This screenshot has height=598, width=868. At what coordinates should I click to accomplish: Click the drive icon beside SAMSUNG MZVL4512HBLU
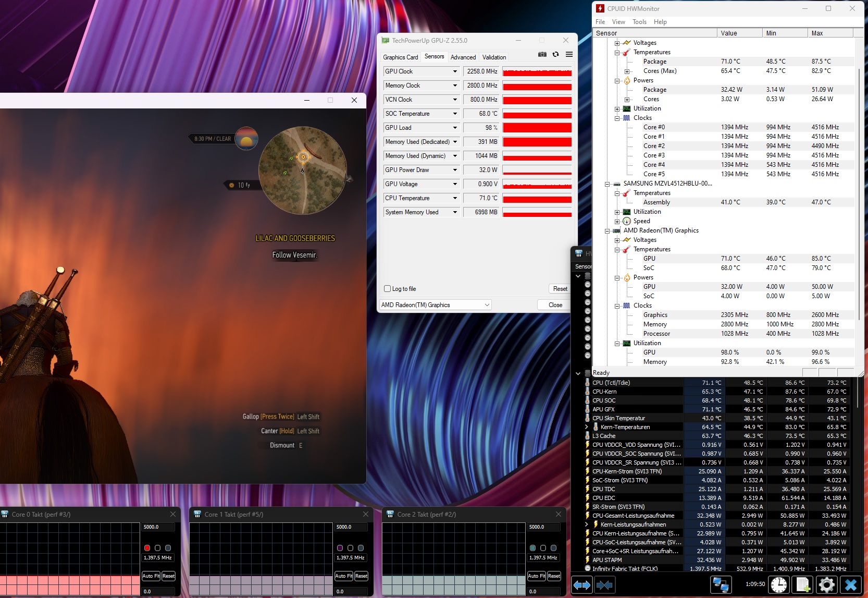[x=617, y=184]
